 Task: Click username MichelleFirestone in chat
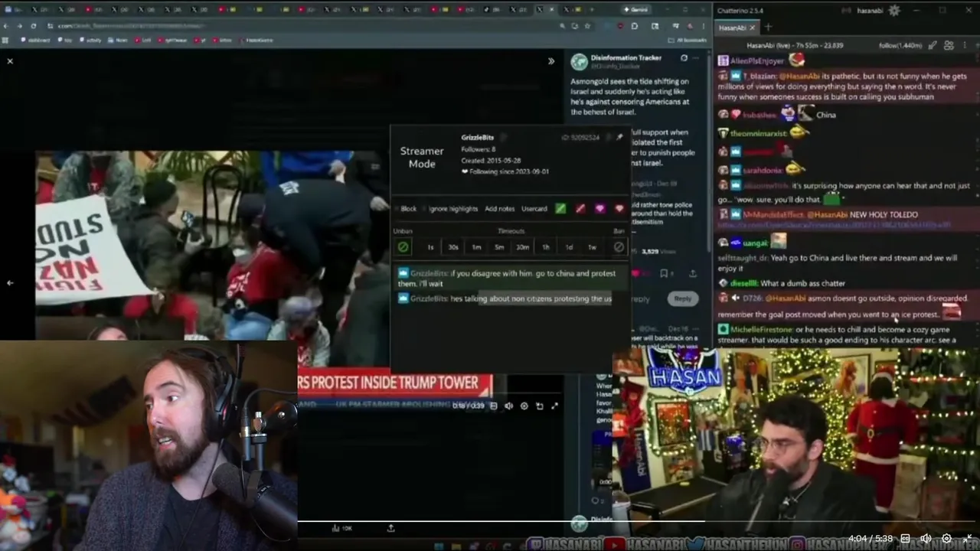tap(763, 329)
